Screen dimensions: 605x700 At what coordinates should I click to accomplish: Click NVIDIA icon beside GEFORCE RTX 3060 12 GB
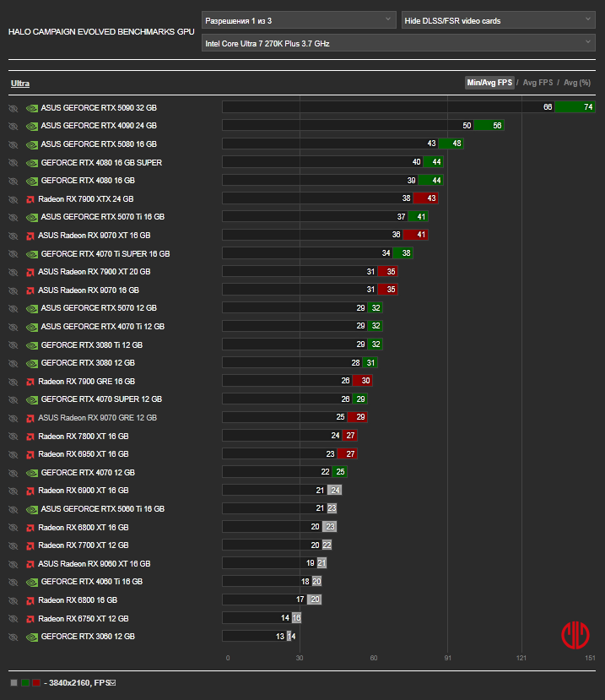point(32,637)
